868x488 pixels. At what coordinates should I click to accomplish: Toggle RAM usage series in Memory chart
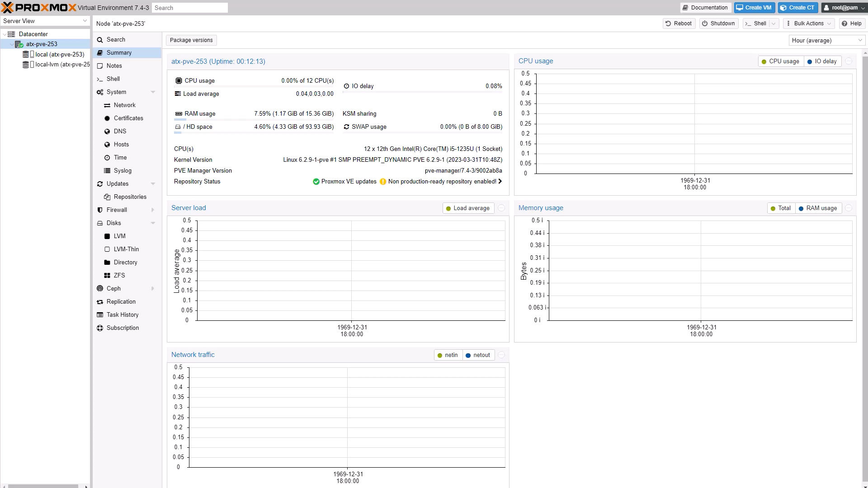(818, 208)
